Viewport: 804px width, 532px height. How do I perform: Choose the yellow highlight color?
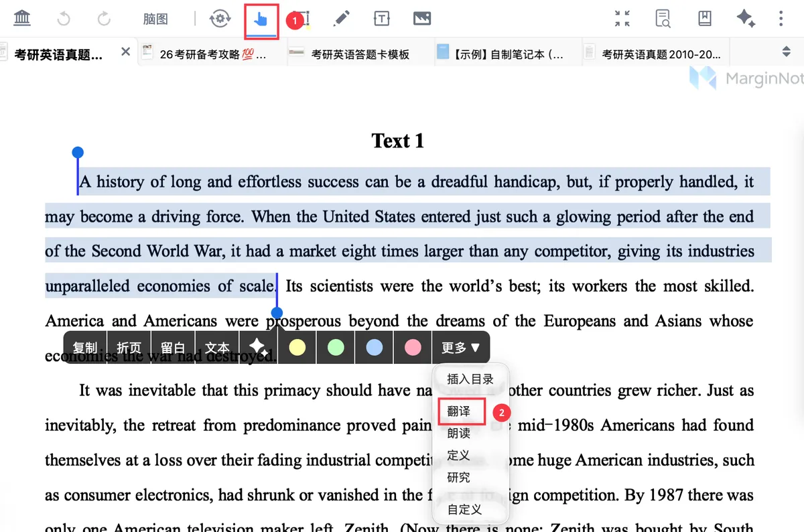297,347
